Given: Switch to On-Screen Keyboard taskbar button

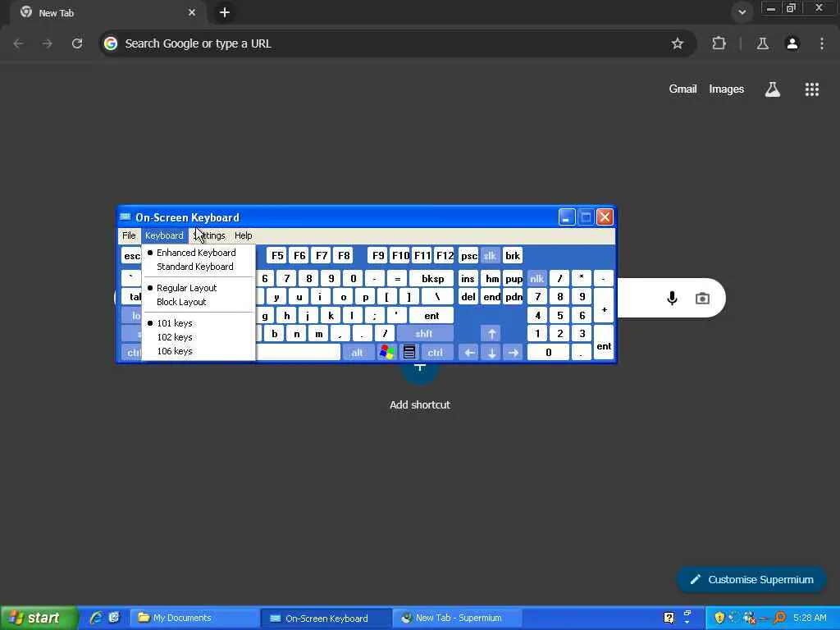Looking at the screenshot, I should pyautogui.click(x=326, y=619).
